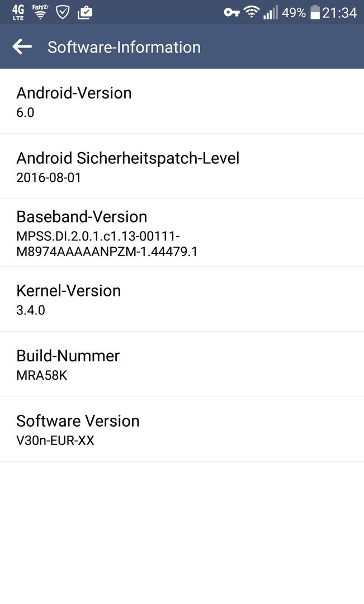This screenshot has height=604, width=364.
Task: Tap the VPN key icon
Action: [x=231, y=12]
